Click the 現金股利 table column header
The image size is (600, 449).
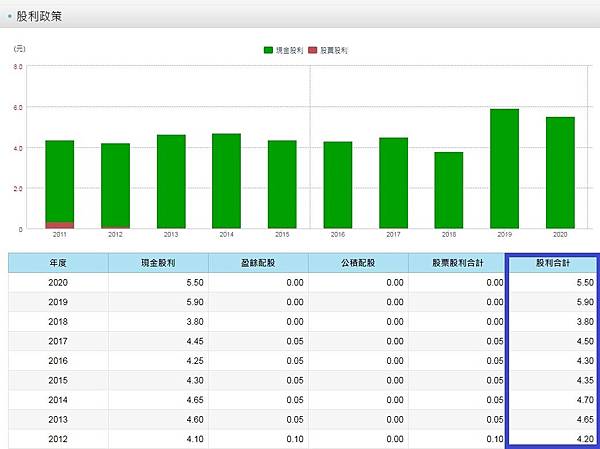pos(158,263)
